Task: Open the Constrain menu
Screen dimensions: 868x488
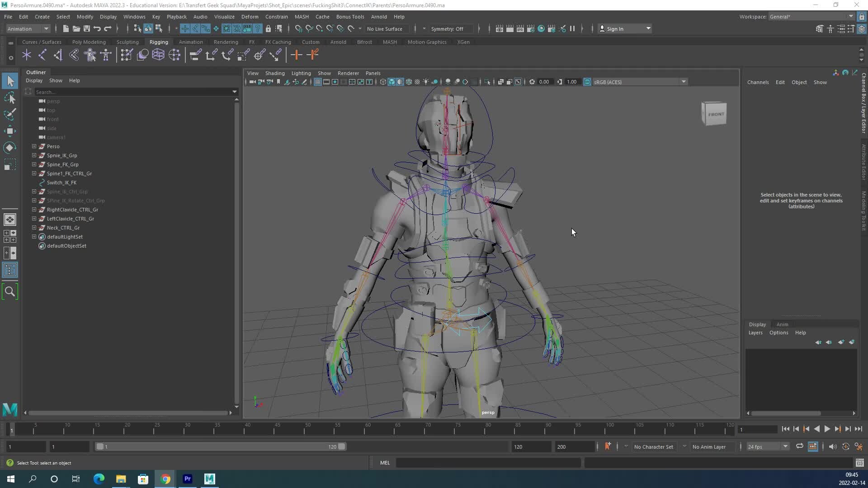Action: (277, 16)
